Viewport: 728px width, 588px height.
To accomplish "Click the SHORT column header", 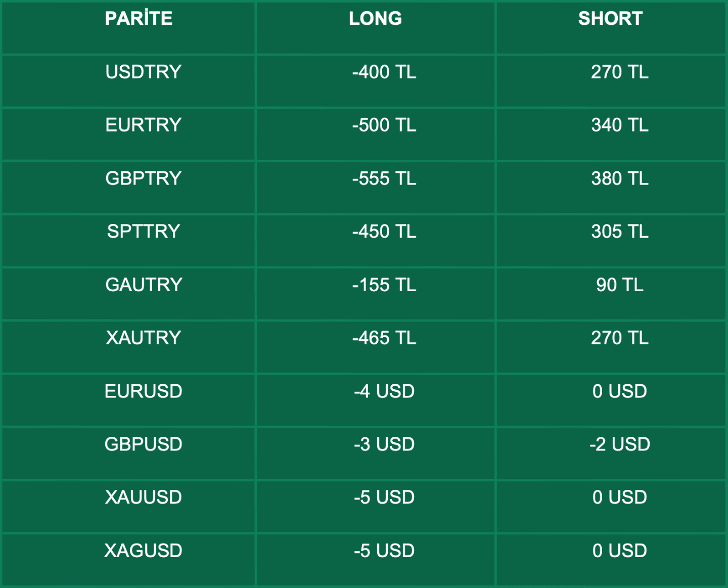I will [x=610, y=19].
